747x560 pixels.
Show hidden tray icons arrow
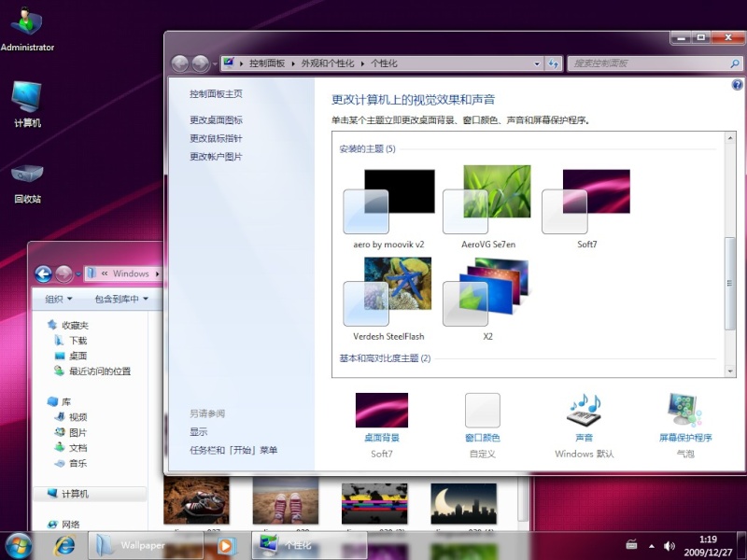[651, 546]
